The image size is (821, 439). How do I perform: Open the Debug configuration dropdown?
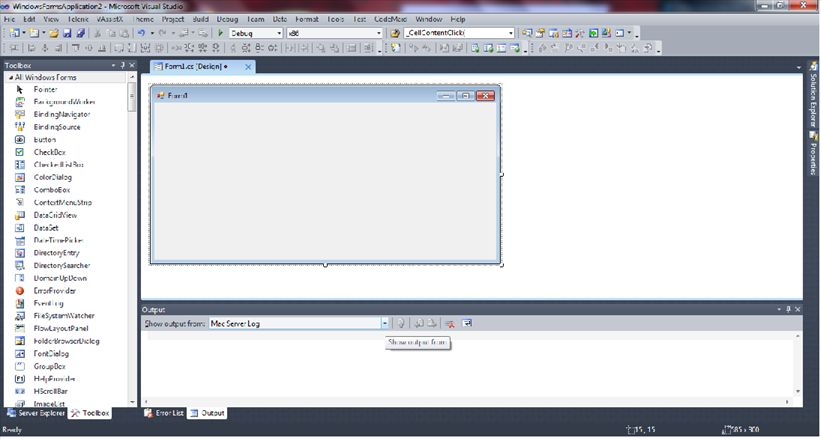pos(280,33)
